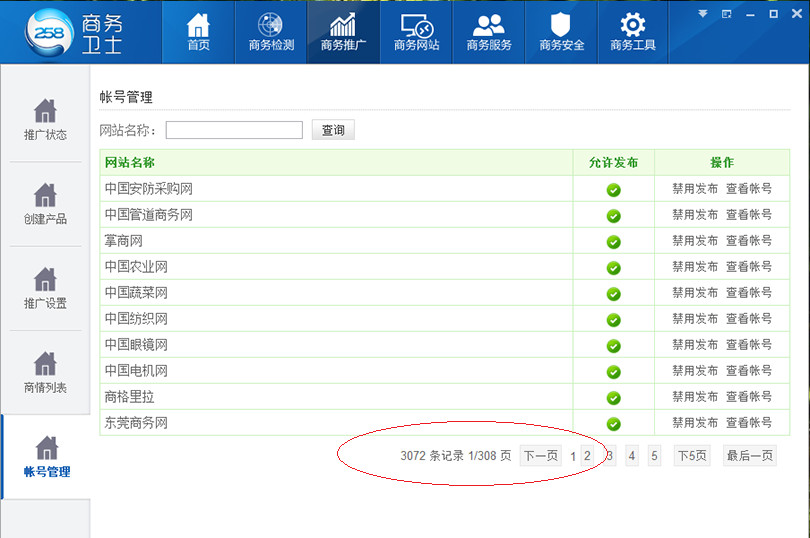Viewport: 810px width, 538px height.
Task: Select the 帐号管理 sidebar item
Action: [x=46, y=457]
